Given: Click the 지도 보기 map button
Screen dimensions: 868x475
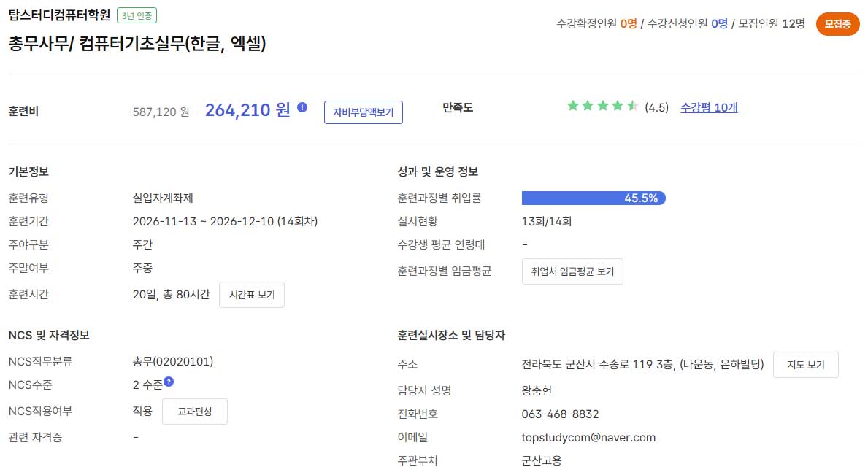Looking at the screenshot, I should [805, 365].
